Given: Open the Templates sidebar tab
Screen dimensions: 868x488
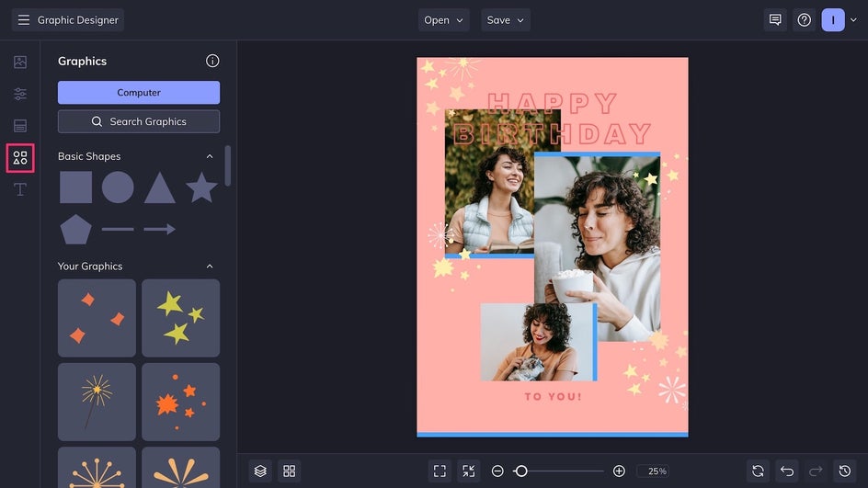Looking at the screenshot, I should tap(20, 126).
